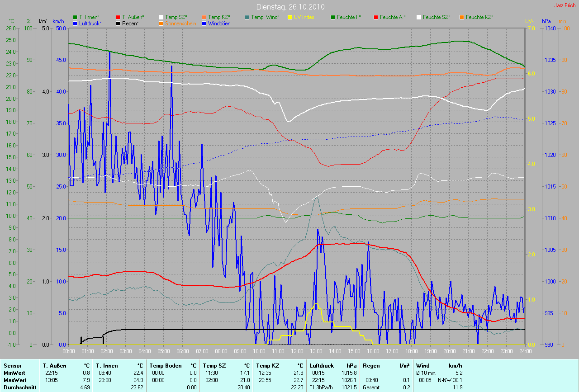Click the "Jarz Erich" author text

pos(565,5)
